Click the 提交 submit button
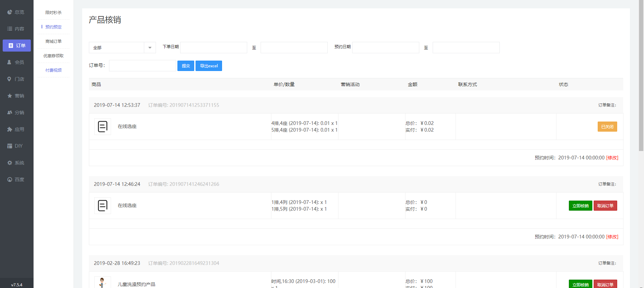644x288 pixels. 186,66
